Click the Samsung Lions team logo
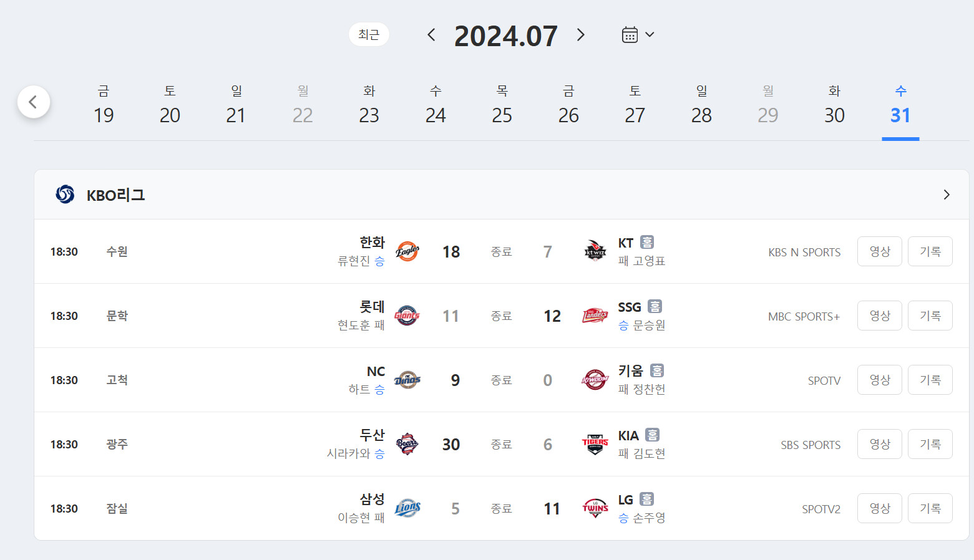The width and height of the screenshot is (974, 560). [407, 508]
